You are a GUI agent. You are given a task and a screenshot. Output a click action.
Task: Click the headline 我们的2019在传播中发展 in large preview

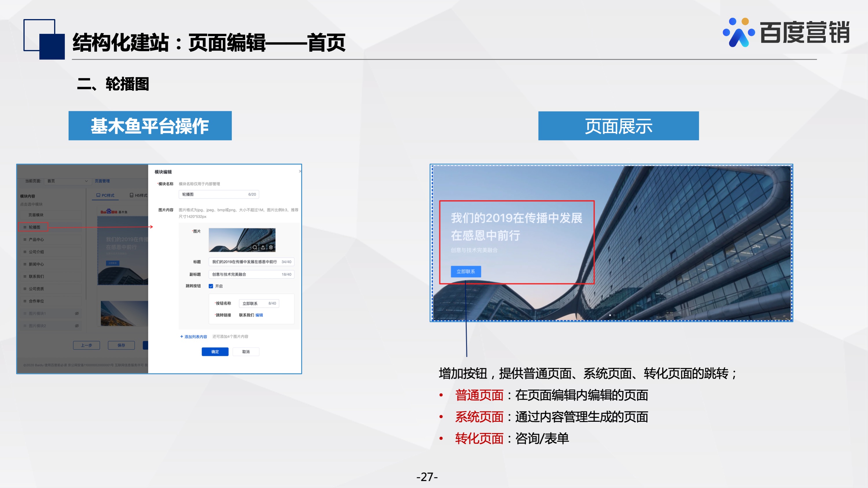[x=517, y=218]
